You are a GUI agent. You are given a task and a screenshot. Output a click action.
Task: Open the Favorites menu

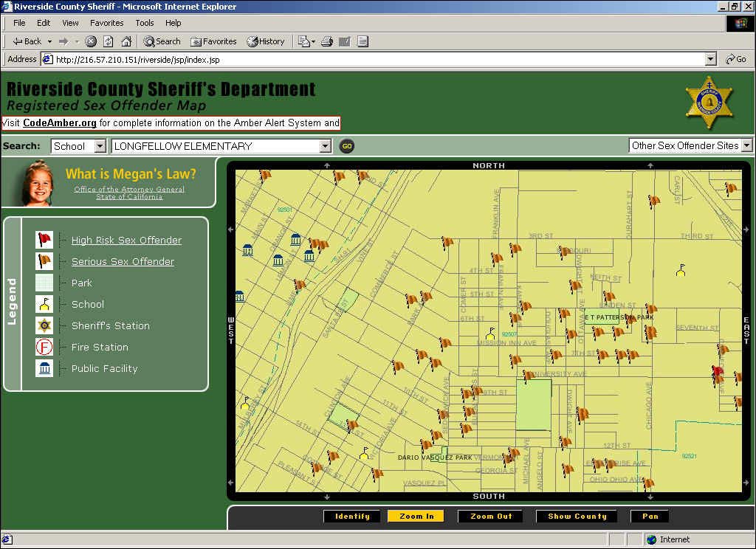[x=106, y=23]
